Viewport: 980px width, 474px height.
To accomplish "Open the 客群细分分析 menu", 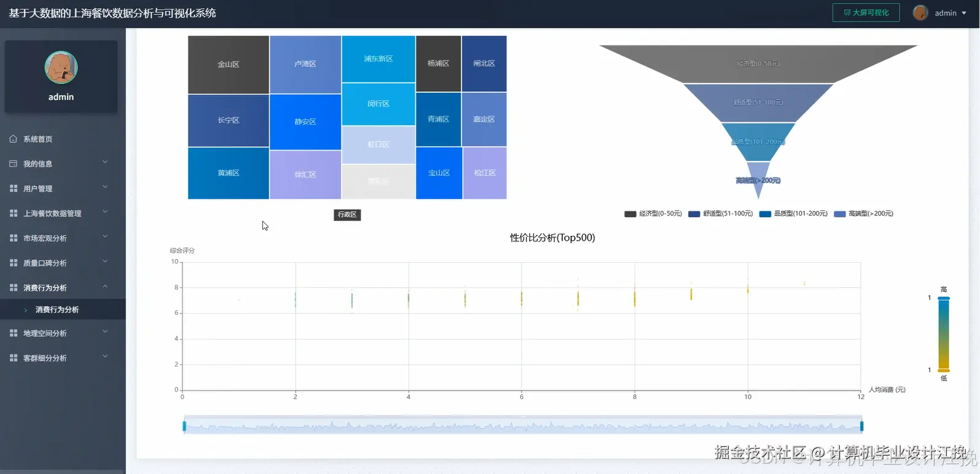I will point(63,357).
